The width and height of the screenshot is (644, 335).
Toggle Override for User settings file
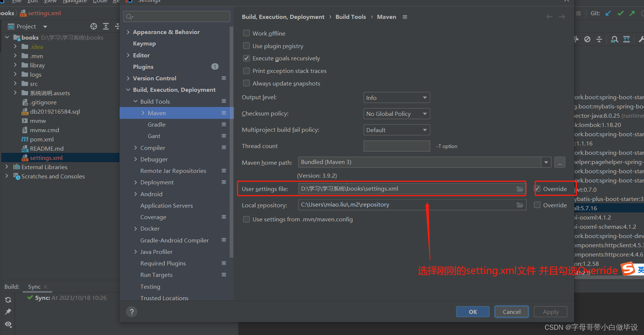click(x=537, y=189)
